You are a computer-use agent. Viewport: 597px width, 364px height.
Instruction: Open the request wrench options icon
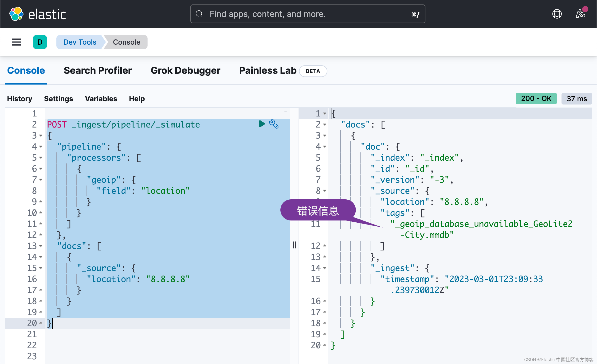click(274, 124)
